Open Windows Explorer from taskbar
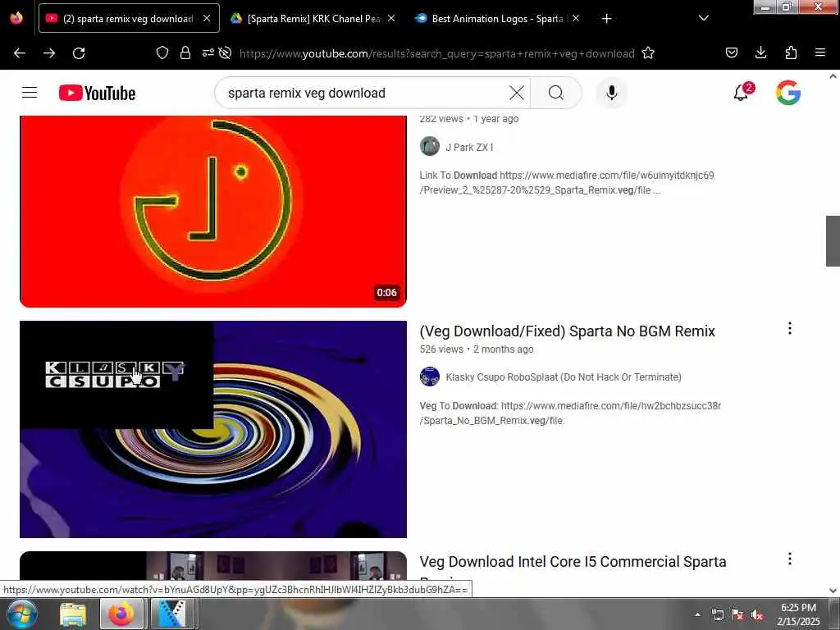The image size is (840, 630). (73, 614)
